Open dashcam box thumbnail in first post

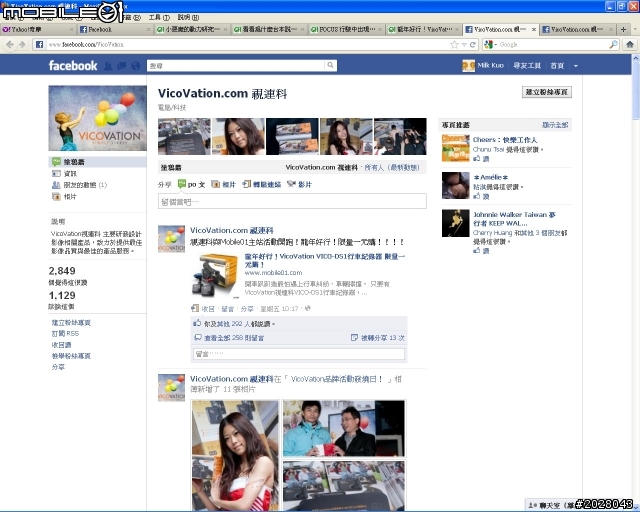pos(215,276)
